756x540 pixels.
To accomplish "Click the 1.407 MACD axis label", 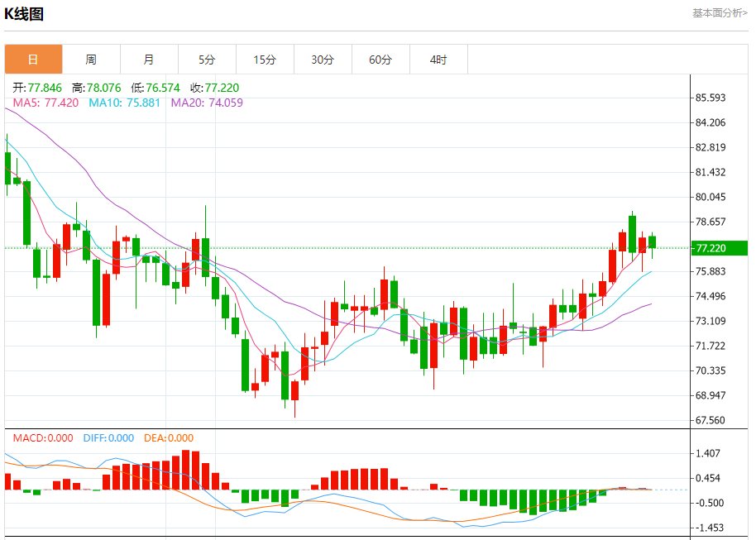I will click(x=708, y=453).
